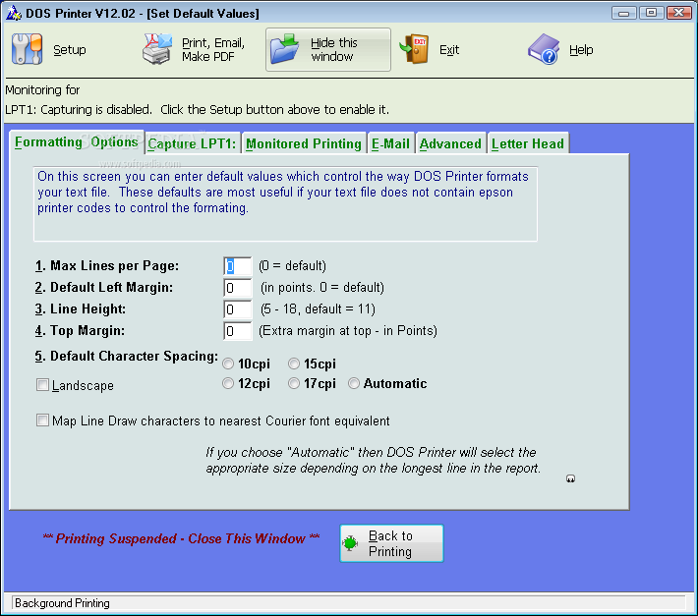Focus the Line Height input box
This screenshot has height=616, width=698.
(x=238, y=309)
